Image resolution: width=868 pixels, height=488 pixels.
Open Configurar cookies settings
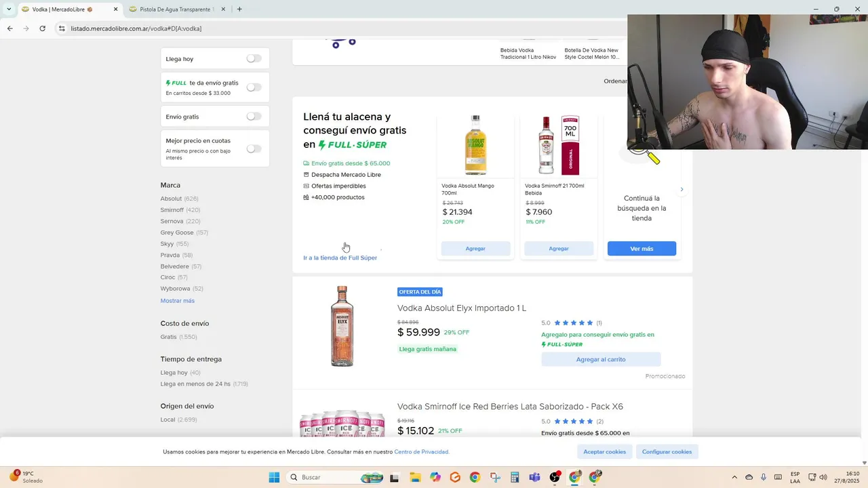pyautogui.click(x=667, y=451)
